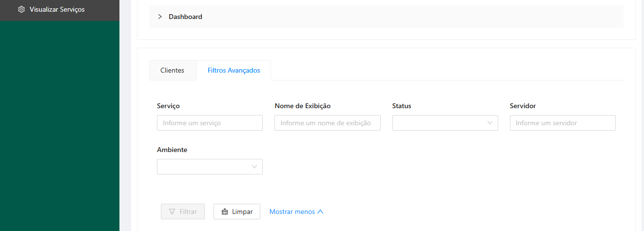The image size is (644, 231).
Task: Click the Ambiente field label
Action: [172, 150]
